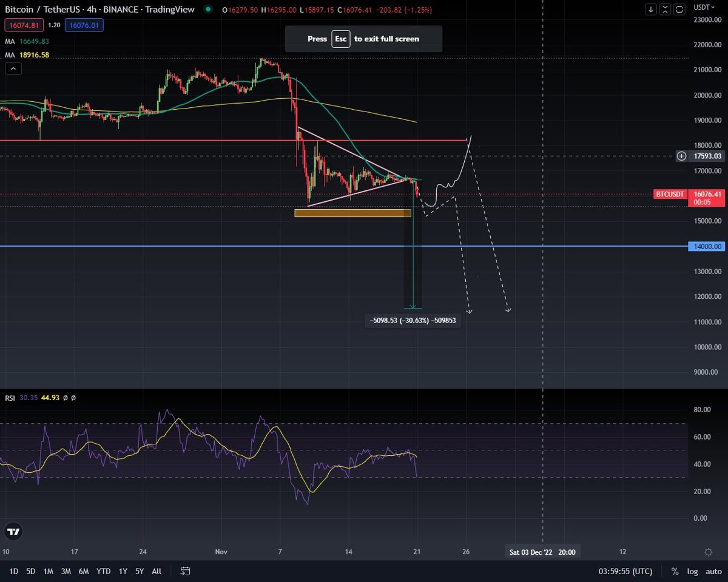Image resolution: width=728 pixels, height=582 pixels.
Task: Collapse the indicator legend with the chevron
Action: 13,69
